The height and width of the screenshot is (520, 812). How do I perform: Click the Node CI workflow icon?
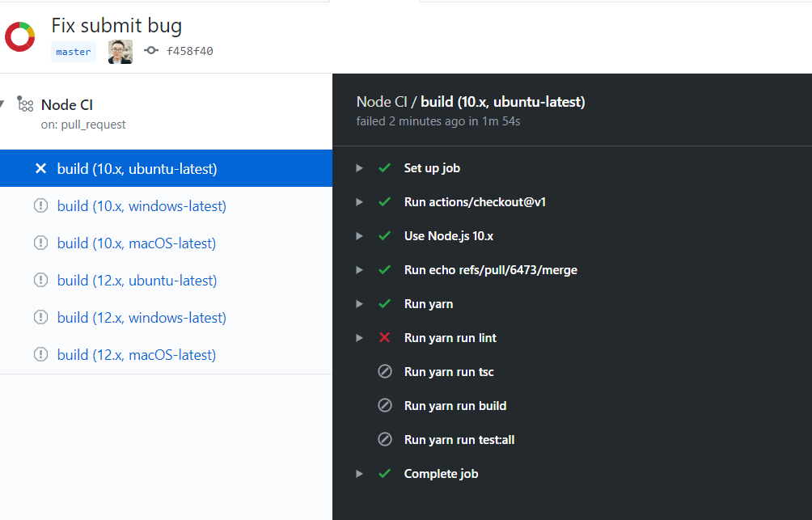tap(25, 104)
